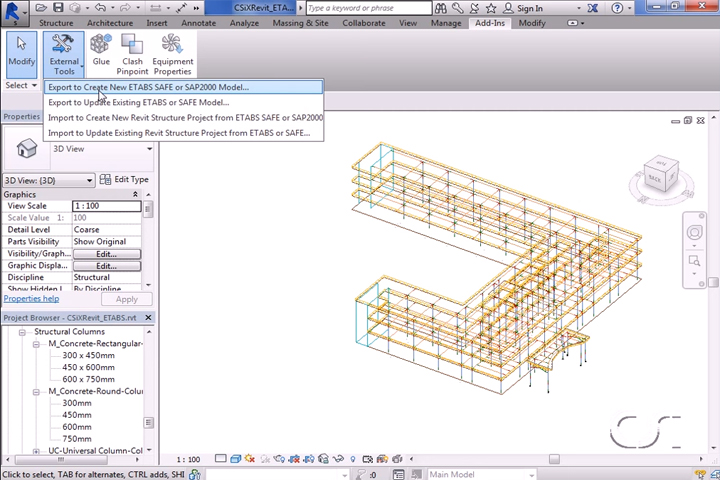This screenshot has width=720, height=480.
Task: Click the Zoom region icon in navigation bar
Action: (694, 261)
